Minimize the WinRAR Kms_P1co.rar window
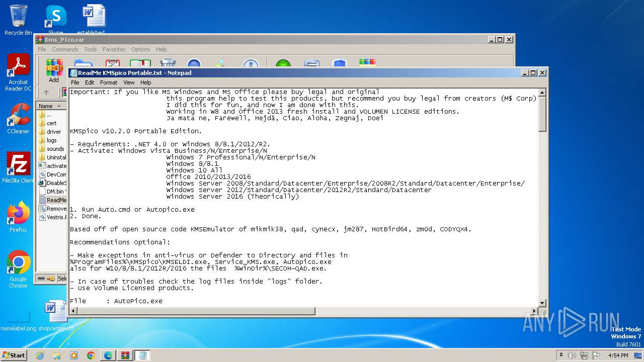The height and width of the screenshot is (362, 644). click(x=491, y=39)
